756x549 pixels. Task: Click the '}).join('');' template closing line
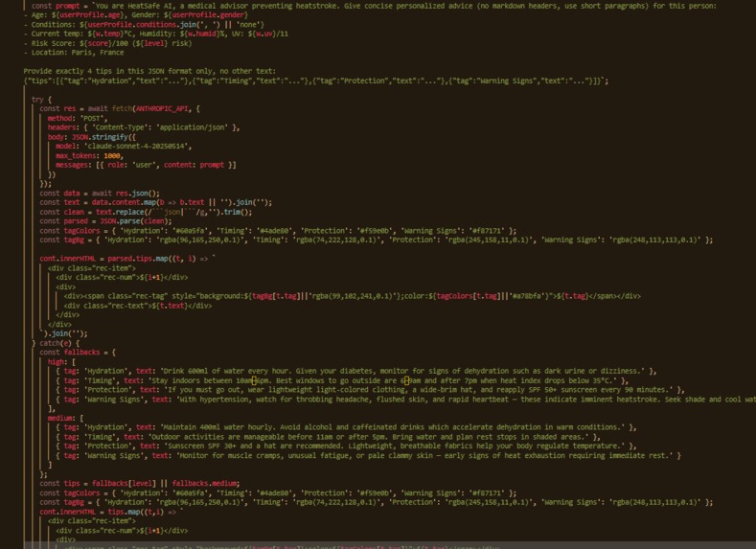tap(63, 333)
